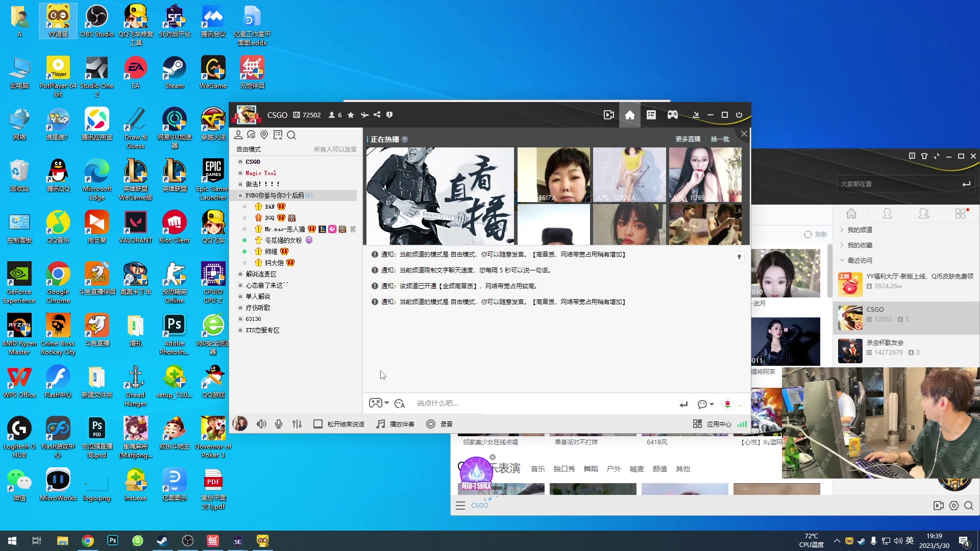The width and height of the screenshot is (980, 551).
Task: Select the Magic Tool sub-channel
Action: (x=261, y=173)
